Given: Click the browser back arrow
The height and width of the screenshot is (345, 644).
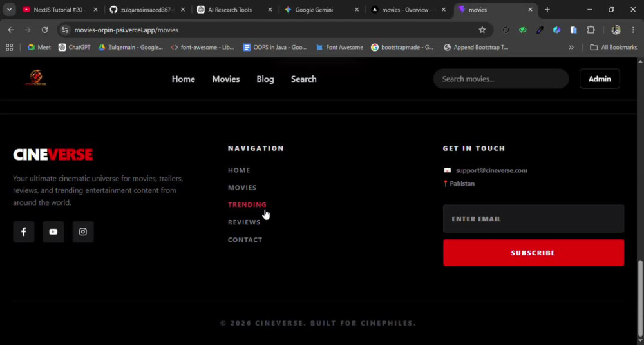Looking at the screenshot, I should click(x=11, y=30).
